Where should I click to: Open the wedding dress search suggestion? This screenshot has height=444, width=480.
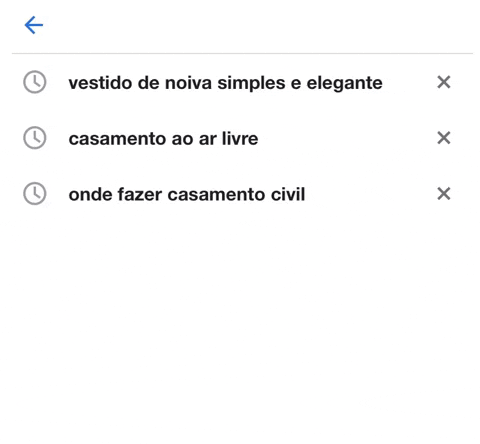pyautogui.click(x=225, y=83)
